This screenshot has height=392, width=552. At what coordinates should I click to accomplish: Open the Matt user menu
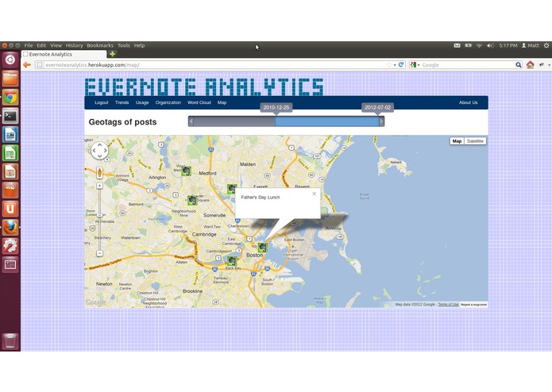click(531, 45)
